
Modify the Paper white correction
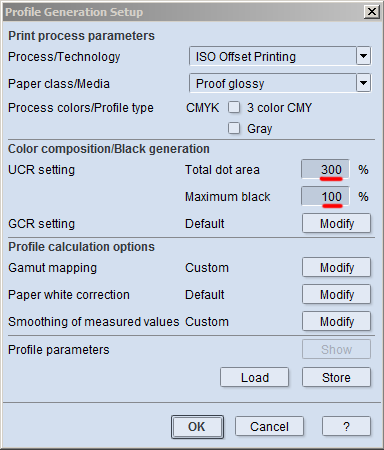point(336,294)
